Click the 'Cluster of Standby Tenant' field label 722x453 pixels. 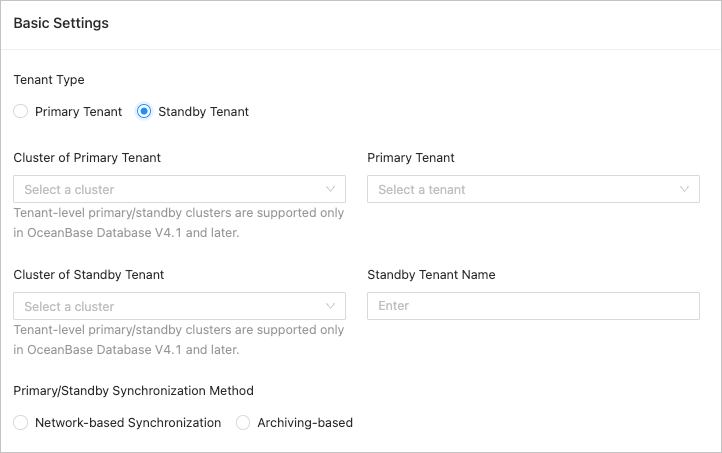[89, 274]
